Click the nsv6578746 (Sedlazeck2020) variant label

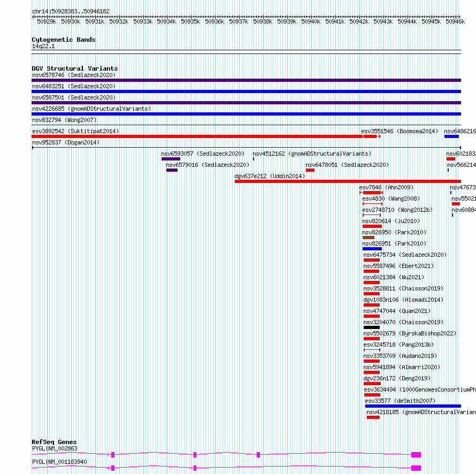(74, 75)
